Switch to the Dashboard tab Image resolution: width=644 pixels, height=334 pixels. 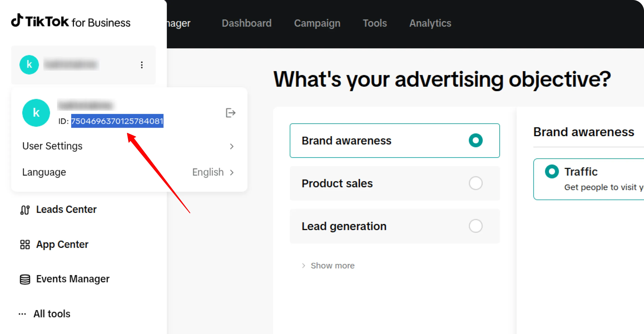click(247, 23)
